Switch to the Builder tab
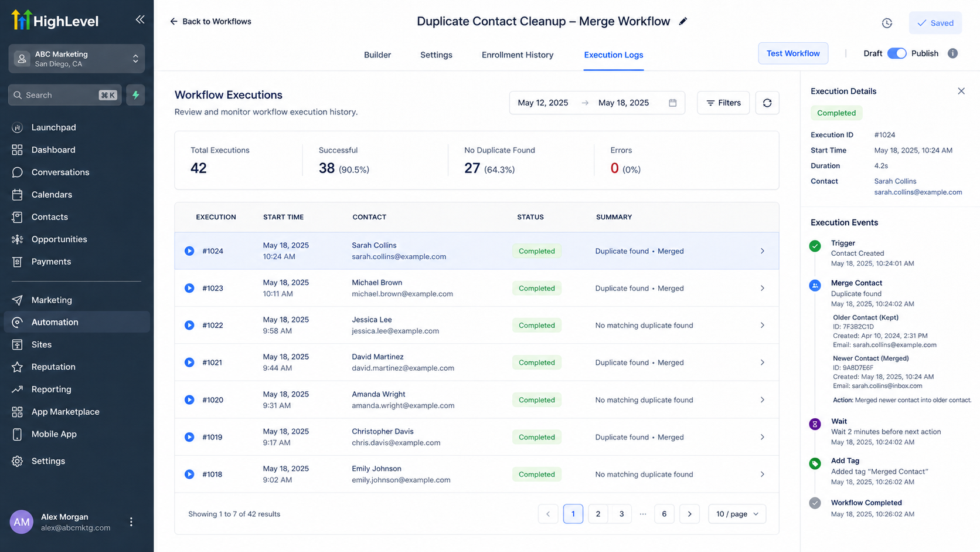Screen dimensions: 980x552 377,55
